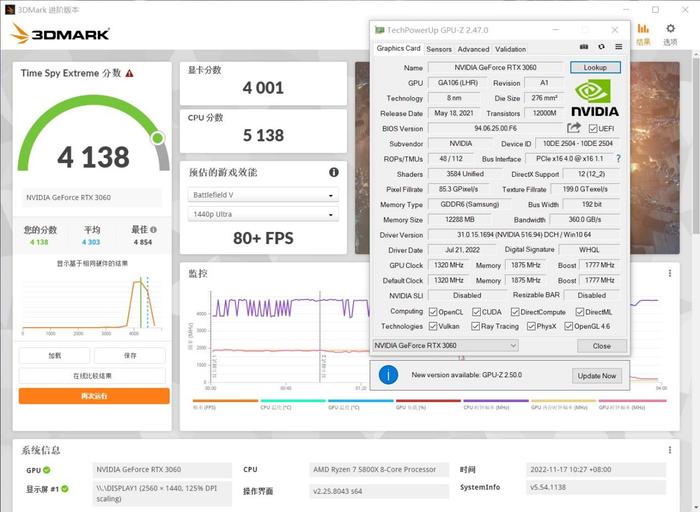The image size is (700, 512).
Task: Click the 2022-11-17 timestamp field
Action: [596, 470]
